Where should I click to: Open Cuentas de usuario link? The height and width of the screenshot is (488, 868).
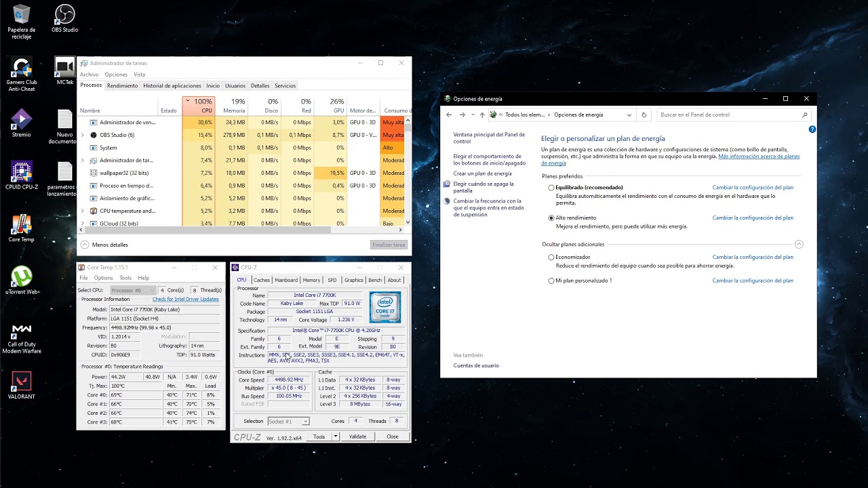(x=476, y=366)
